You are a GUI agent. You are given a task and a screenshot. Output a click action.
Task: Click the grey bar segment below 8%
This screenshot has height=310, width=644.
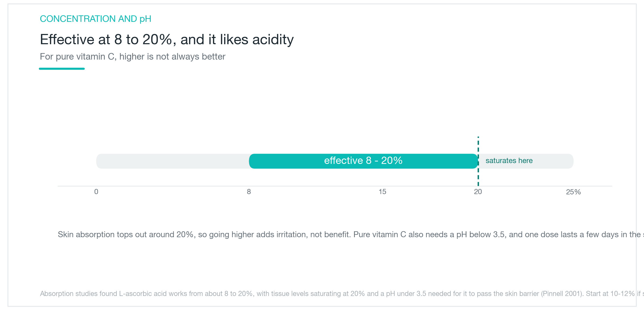pos(173,161)
